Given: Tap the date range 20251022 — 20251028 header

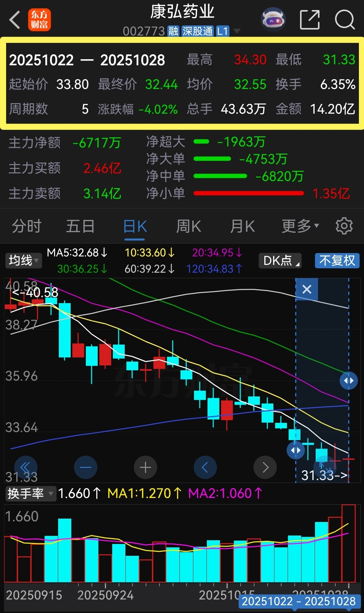Looking at the screenshot, I should point(87,60).
